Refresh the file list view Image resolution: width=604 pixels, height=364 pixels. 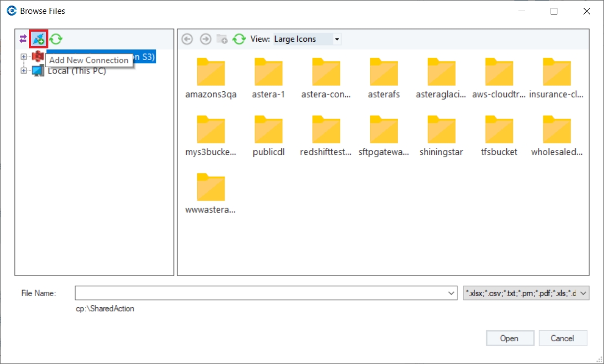(x=239, y=39)
